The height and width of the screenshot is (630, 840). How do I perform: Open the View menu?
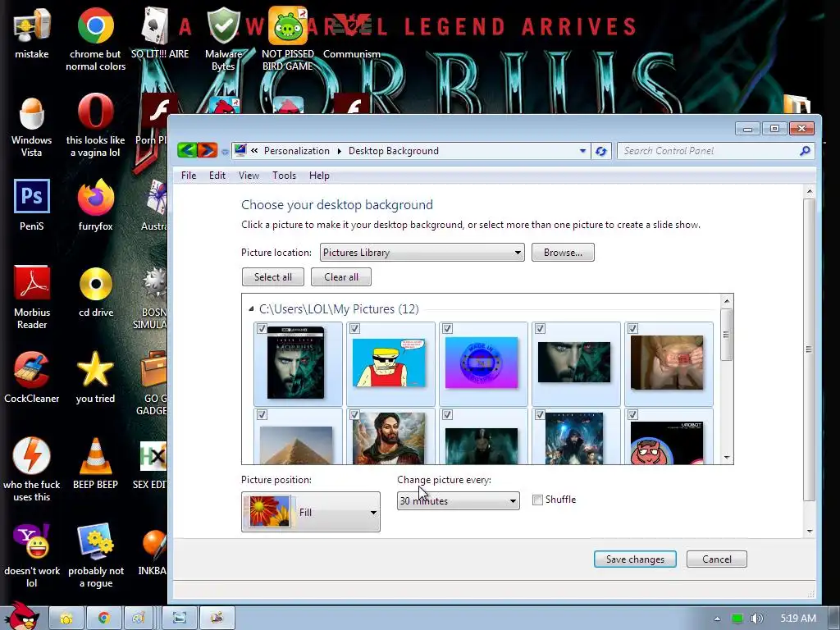click(249, 176)
